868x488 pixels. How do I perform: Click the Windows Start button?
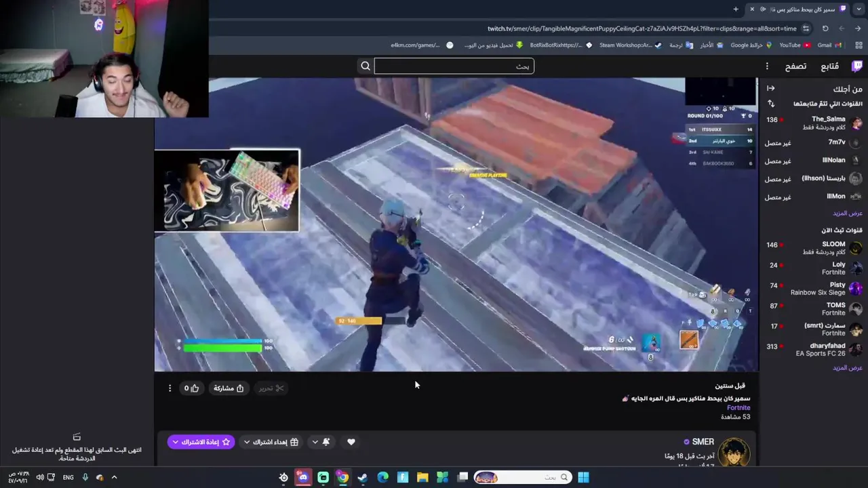pyautogui.click(x=583, y=477)
